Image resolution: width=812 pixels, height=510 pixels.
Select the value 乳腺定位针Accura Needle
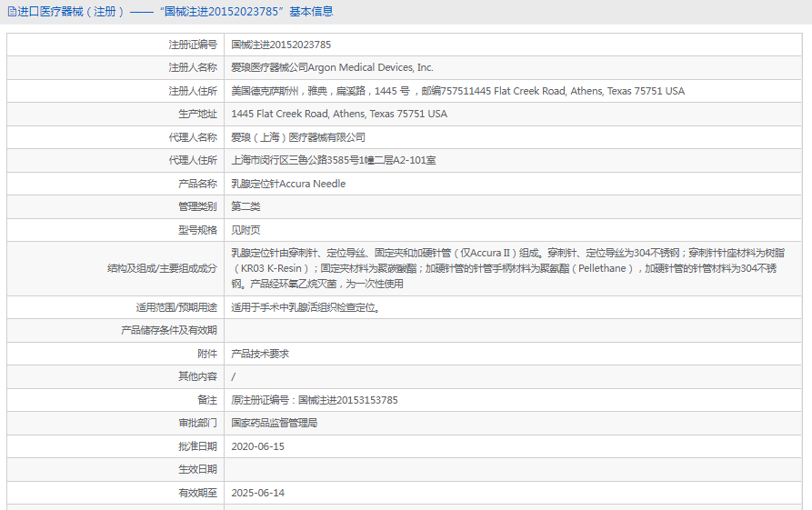pyautogui.click(x=288, y=184)
